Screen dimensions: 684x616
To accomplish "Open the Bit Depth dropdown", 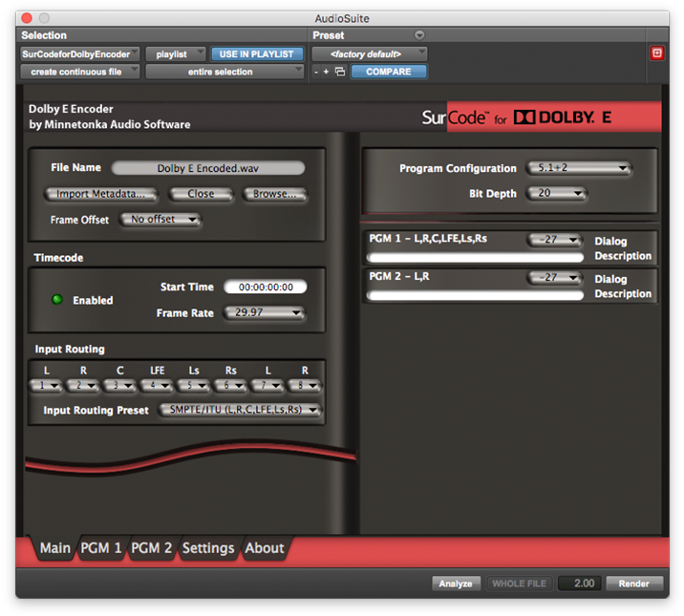I will (557, 193).
